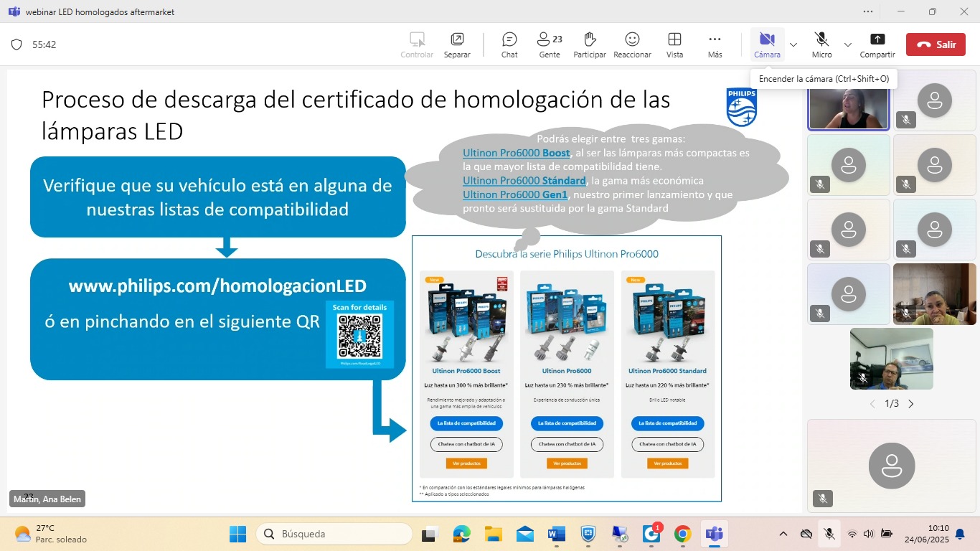
Task: Raise hand with Participar button
Action: coord(590,44)
